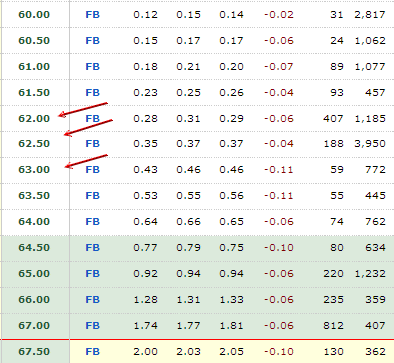
Task: Select the 60.00 strike price
Action: pyautogui.click(x=34, y=15)
